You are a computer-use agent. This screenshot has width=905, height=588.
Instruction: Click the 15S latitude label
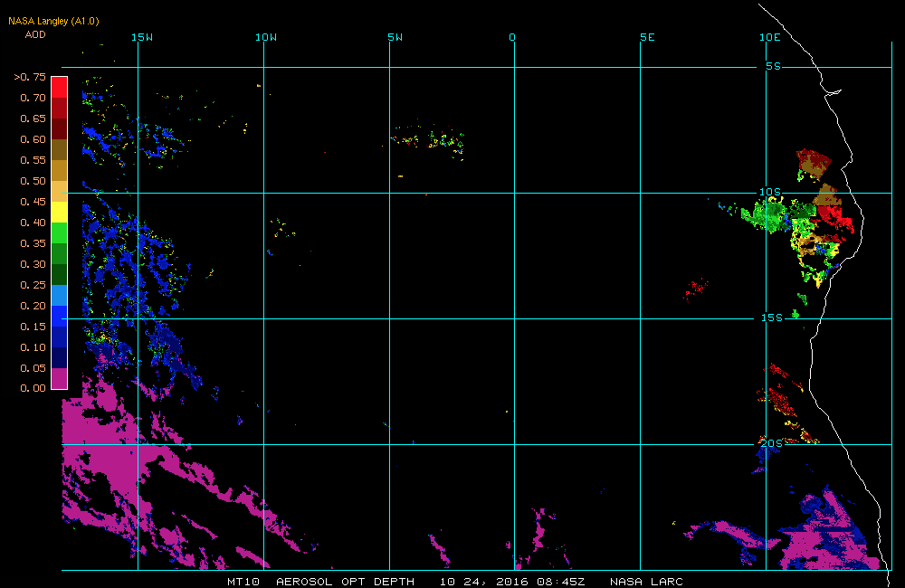click(x=770, y=318)
